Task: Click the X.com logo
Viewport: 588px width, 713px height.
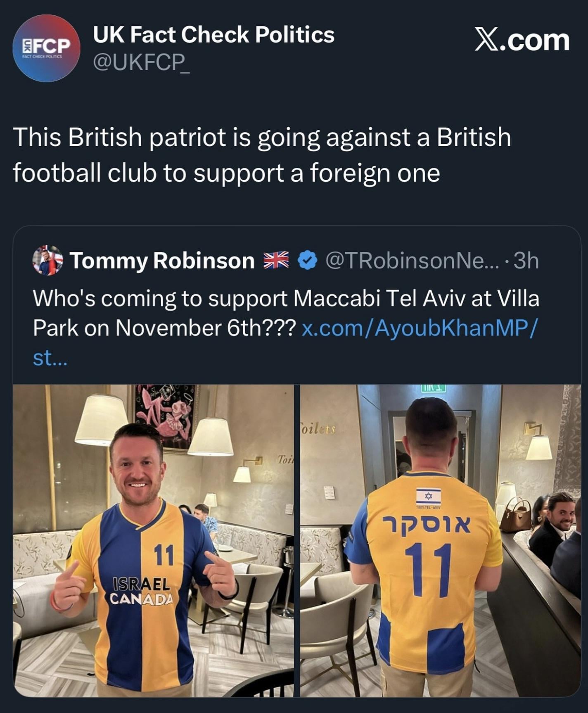Action: point(522,40)
